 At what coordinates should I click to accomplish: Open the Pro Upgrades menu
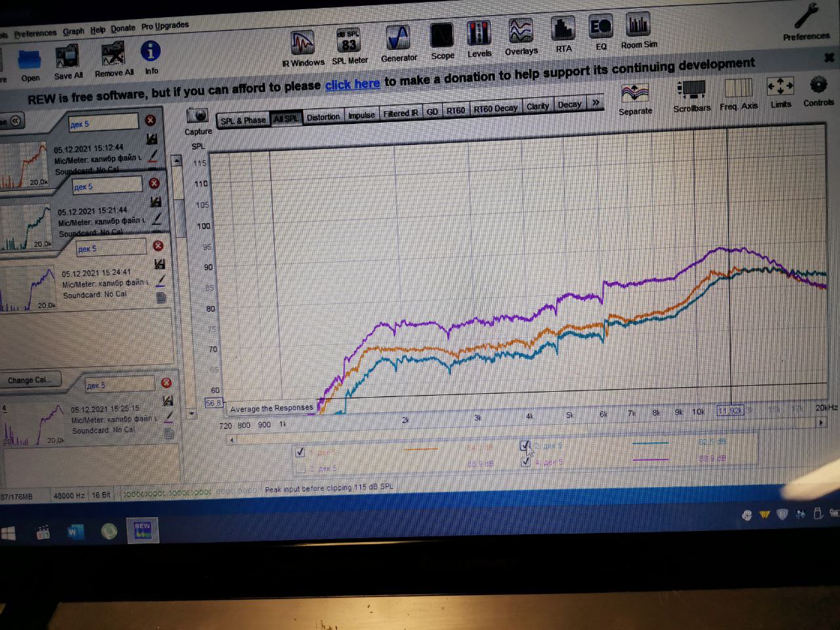point(165,26)
